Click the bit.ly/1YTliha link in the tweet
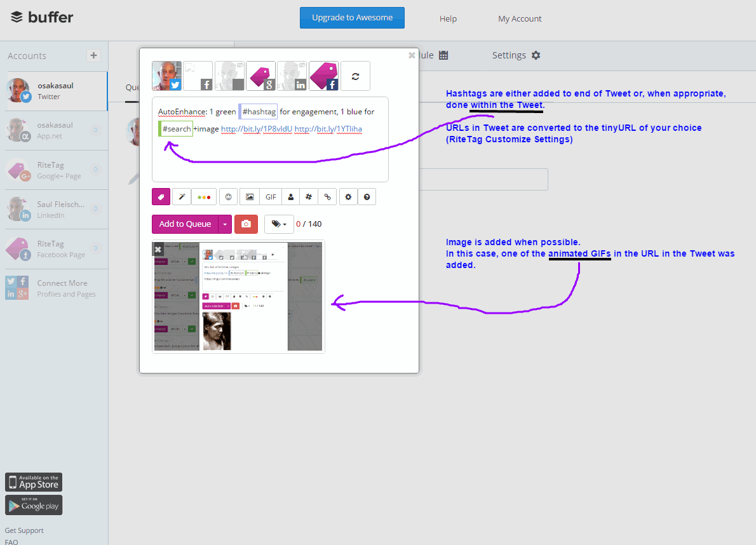Screen dimensions: 756x545 (328, 129)
